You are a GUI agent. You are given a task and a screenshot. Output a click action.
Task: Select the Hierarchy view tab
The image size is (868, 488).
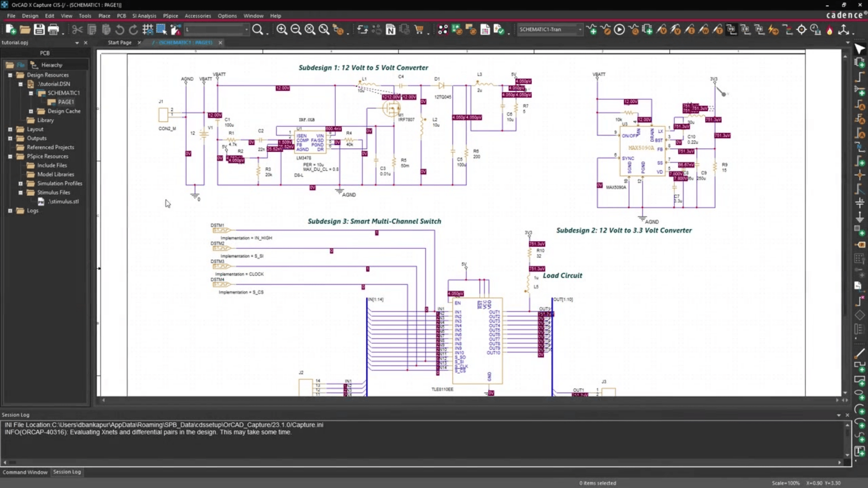pyautogui.click(x=47, y=65)
